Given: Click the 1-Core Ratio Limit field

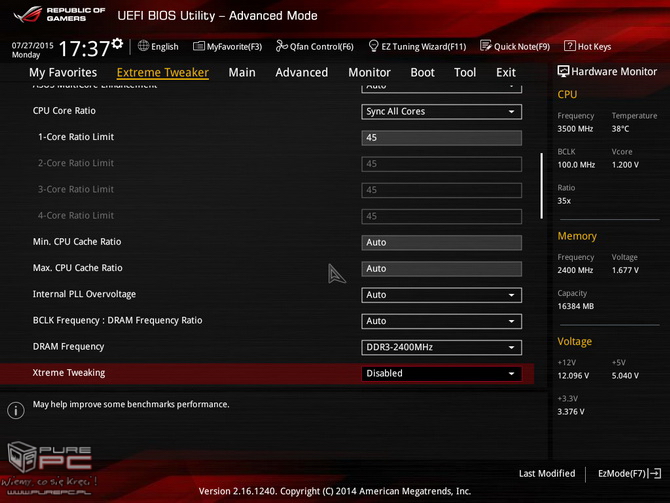Looking at the screenshot, I should pos(441,138).
